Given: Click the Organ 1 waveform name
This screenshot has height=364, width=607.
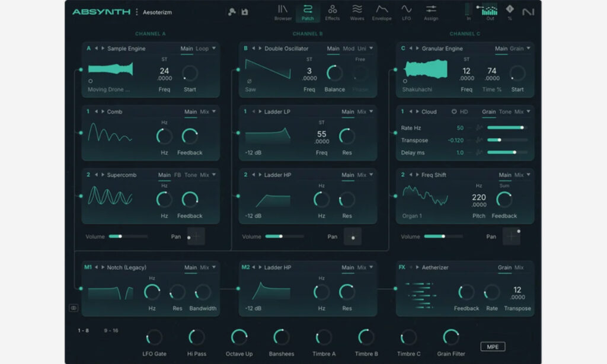Looking at the screenshot, I should tap(412, 216).
